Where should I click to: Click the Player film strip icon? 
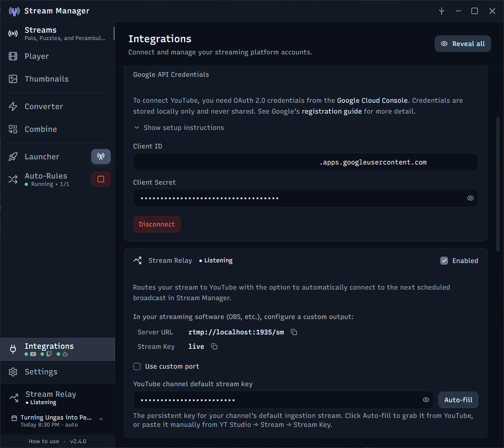[x=13, y=56]
